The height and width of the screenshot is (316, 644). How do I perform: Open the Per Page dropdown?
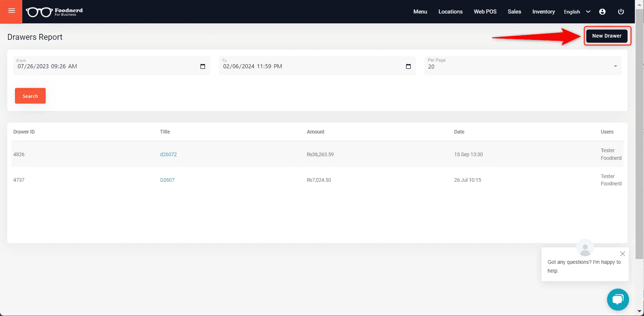coord(523,66)
